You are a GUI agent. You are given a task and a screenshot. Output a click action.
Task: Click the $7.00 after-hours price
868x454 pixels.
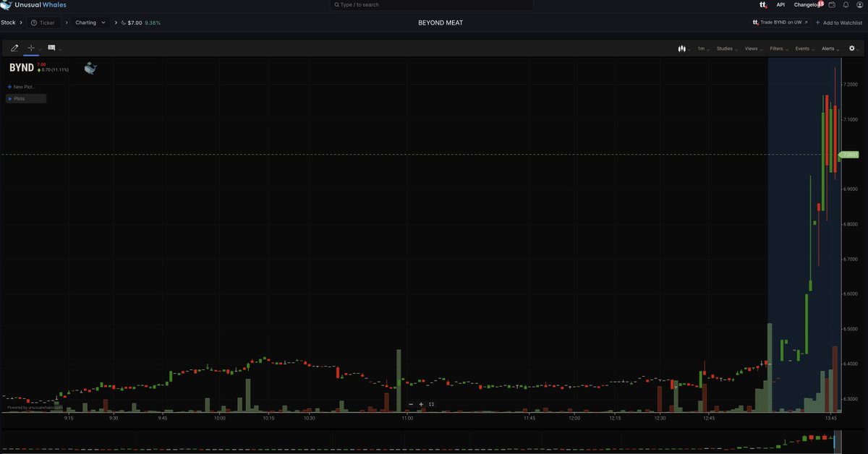pos(135,22)
